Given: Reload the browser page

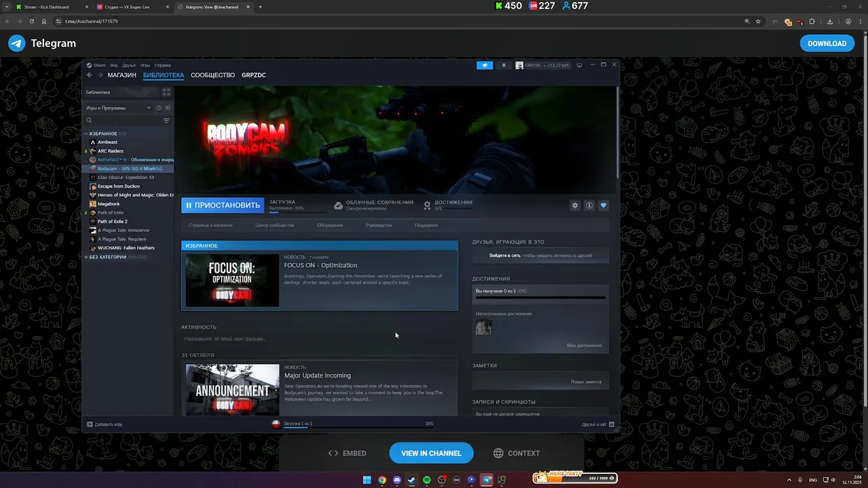Looking at the screenshot, I should [x=31, y=22].
